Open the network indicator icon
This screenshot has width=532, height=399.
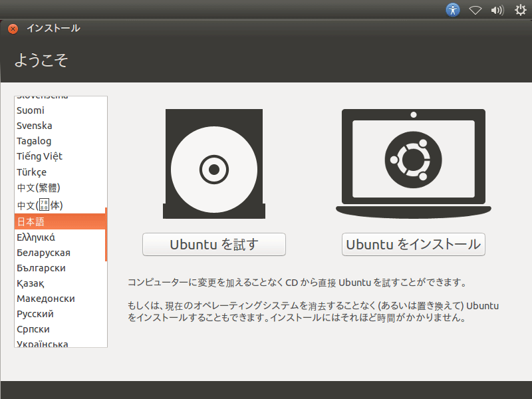pos(475,11)
